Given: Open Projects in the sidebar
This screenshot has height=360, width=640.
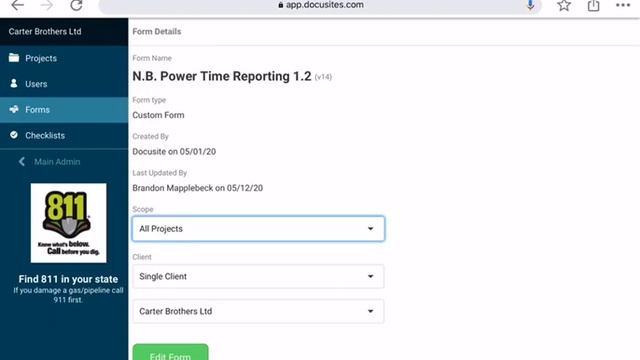Looking at the screenshot, I should pos(64,58).
